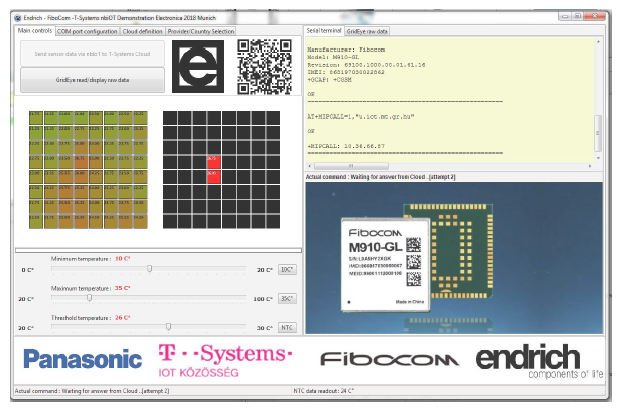Click the 'Minimum temperature :' label
Image resolution: width=621 pixels, height=412 pixels.
81,259
